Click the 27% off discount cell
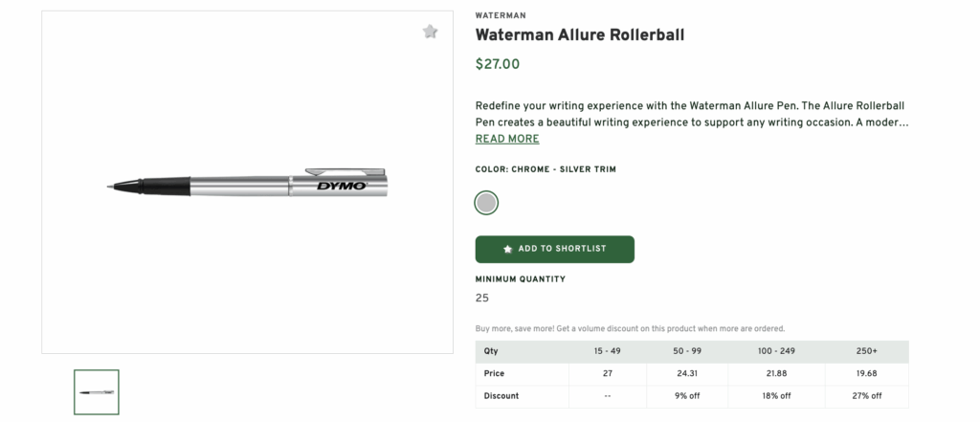This screenshot has height=422, width=980. (866, 396)
